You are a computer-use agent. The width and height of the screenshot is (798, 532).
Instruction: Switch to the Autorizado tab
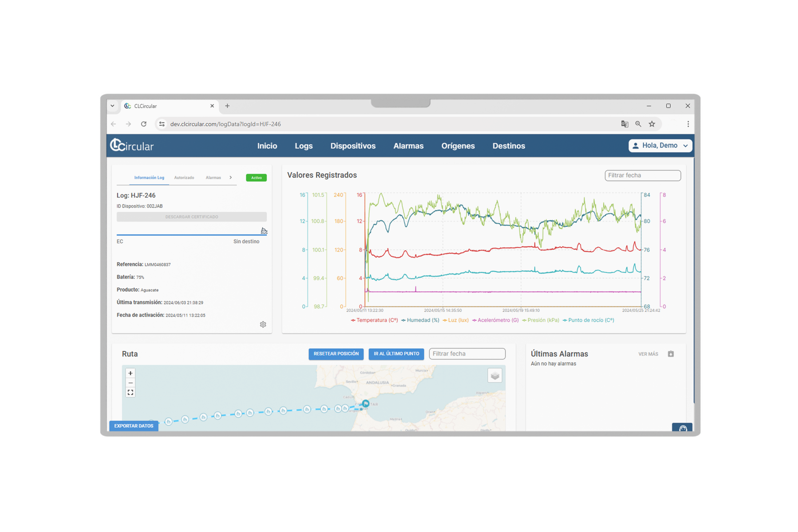tap(184, 177)
